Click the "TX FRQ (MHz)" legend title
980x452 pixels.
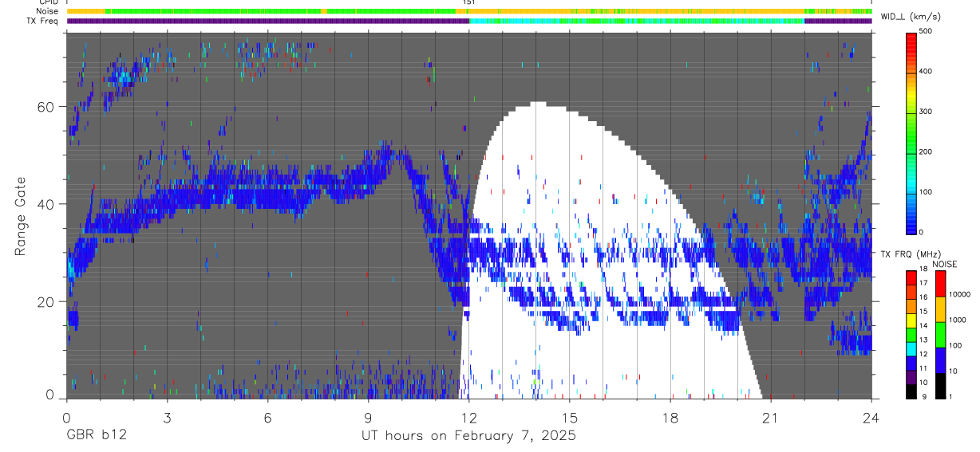pos(911,254)
